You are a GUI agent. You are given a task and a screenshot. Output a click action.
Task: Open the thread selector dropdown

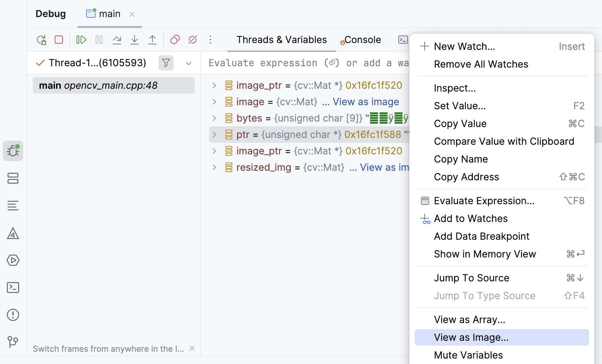(x=189, y=64)
